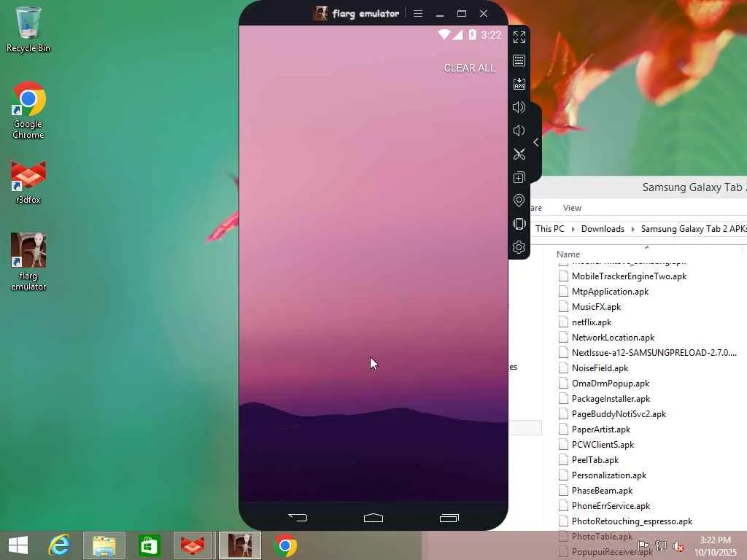Tap the Android home navigation button
This screenshot has height=560, width=747.
[373, 518]
